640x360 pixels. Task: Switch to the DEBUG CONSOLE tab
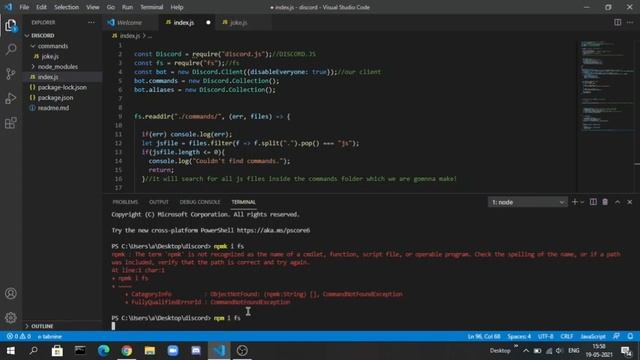point(200,202)
